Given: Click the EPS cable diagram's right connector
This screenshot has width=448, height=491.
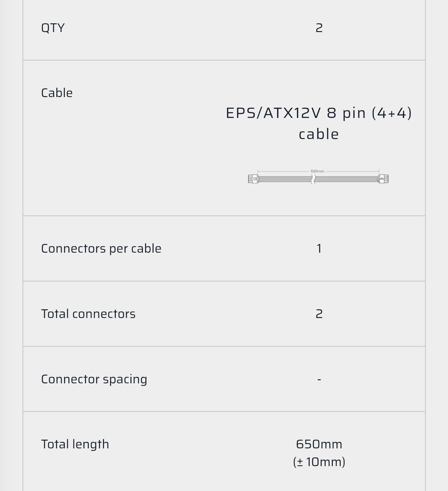Looking at the screenshot, I should pos(383,179).
